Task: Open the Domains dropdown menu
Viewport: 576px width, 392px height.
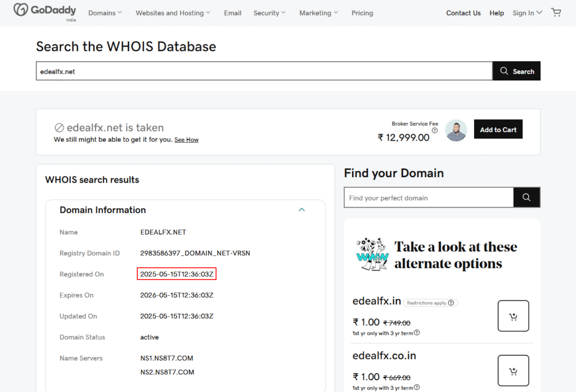Action: 105,13
